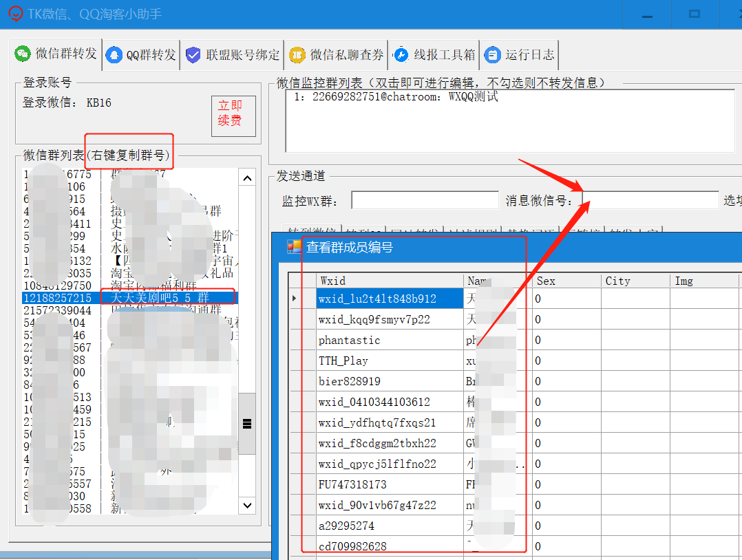
Task: Switch to the 运行日志 tab
Action: pyautogui.click(x=519, y=55)
